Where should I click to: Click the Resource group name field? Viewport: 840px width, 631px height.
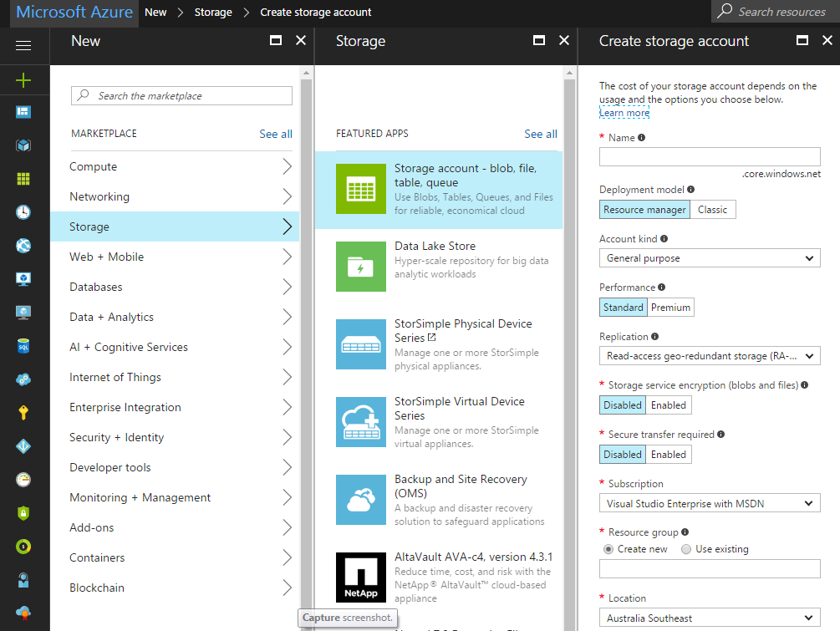710,569
